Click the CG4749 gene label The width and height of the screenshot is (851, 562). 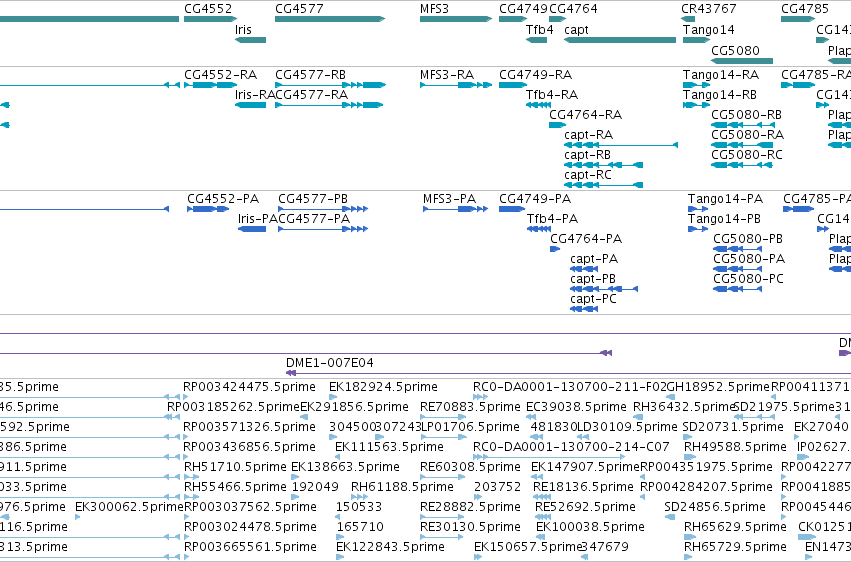click(x=523, y=9)
